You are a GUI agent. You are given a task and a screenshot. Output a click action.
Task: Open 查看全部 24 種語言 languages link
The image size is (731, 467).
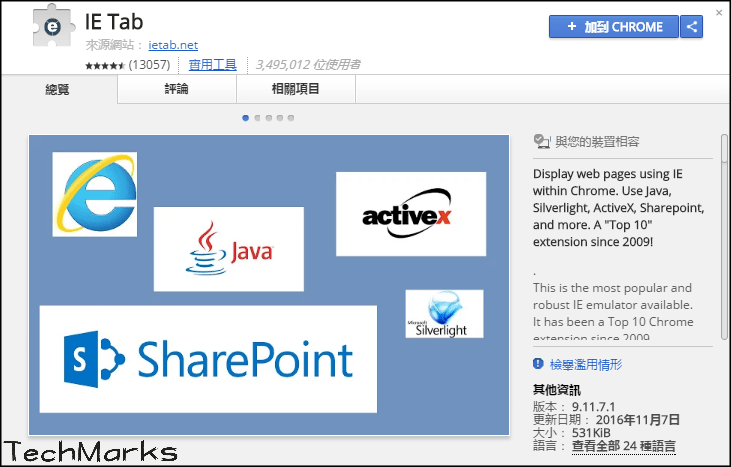click(x=624, y=446)
